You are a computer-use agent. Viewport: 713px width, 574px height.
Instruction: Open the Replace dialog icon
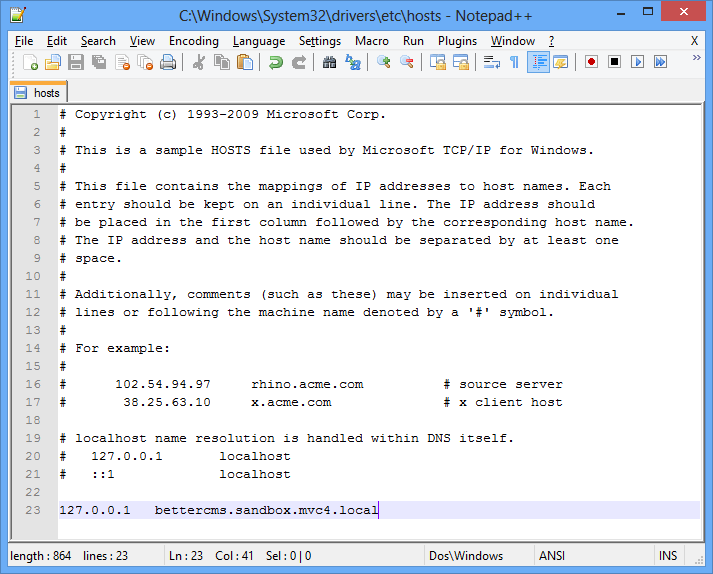(x=353, y=62)
